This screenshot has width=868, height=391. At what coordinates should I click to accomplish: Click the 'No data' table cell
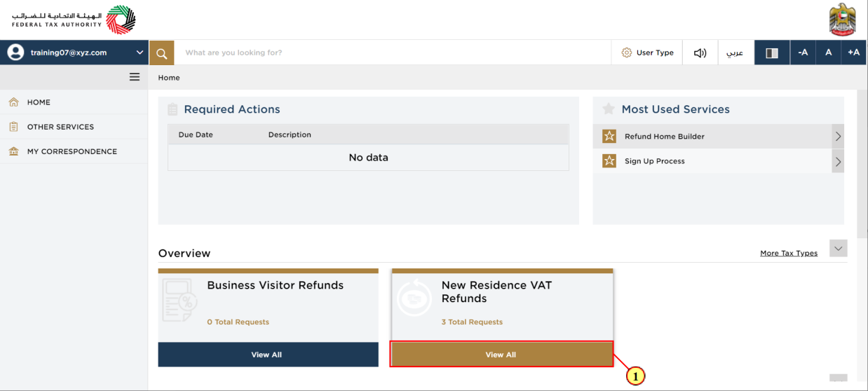pos(368,158)
